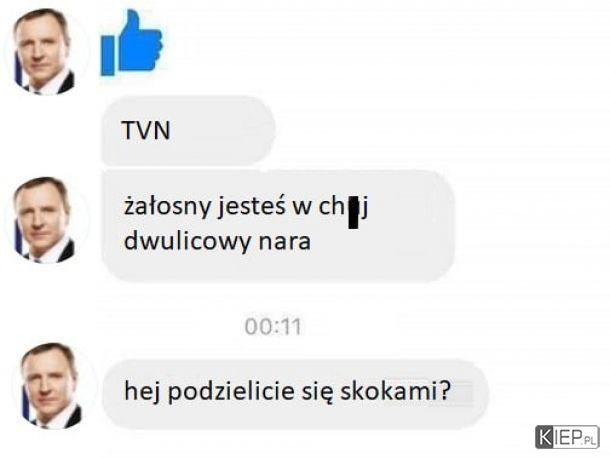Click the word 'żałosny' in the message
Screen dimensions: 610x459
click(167, 207)
